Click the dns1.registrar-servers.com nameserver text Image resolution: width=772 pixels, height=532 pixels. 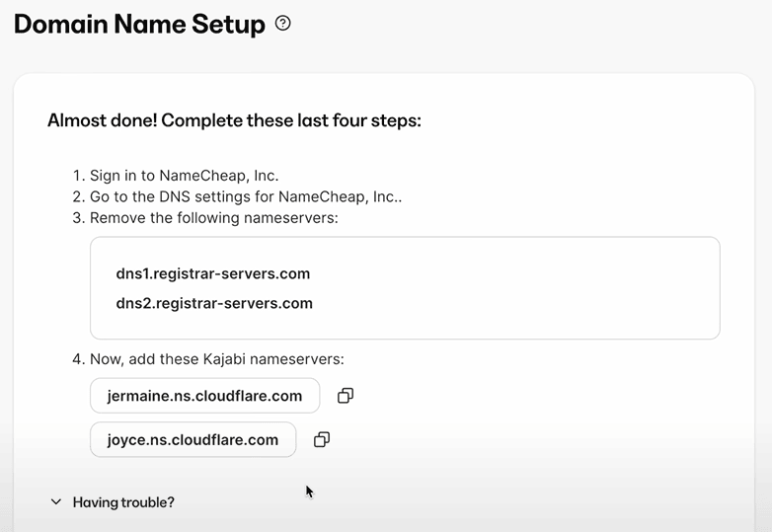point(213,273)
